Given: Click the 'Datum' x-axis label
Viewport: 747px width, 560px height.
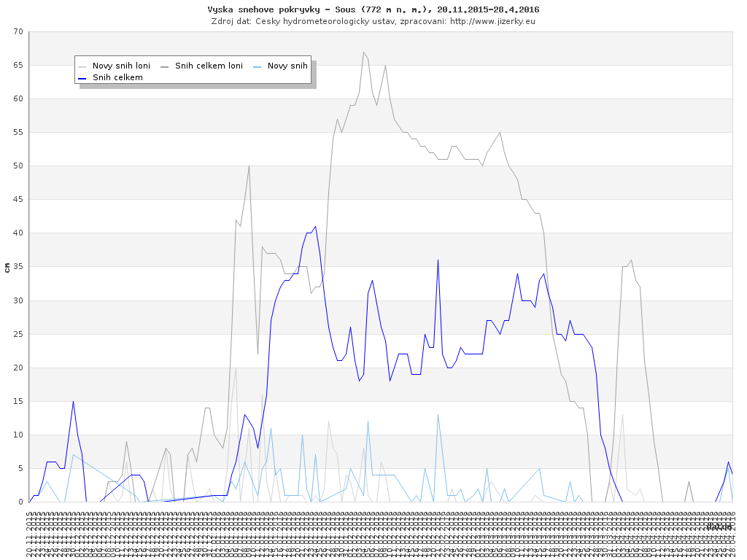Looking at the screenshot, I should click(x=719, y=526).
